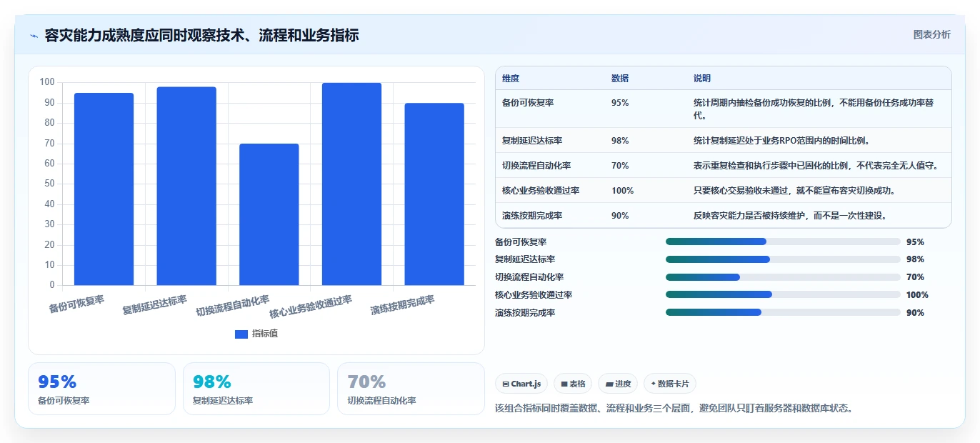This screenshot has width=980, height=443.
Task: Click the 演练按期完成率 bar in the chart
Action: pyautogui.click(x=434, y=194)
